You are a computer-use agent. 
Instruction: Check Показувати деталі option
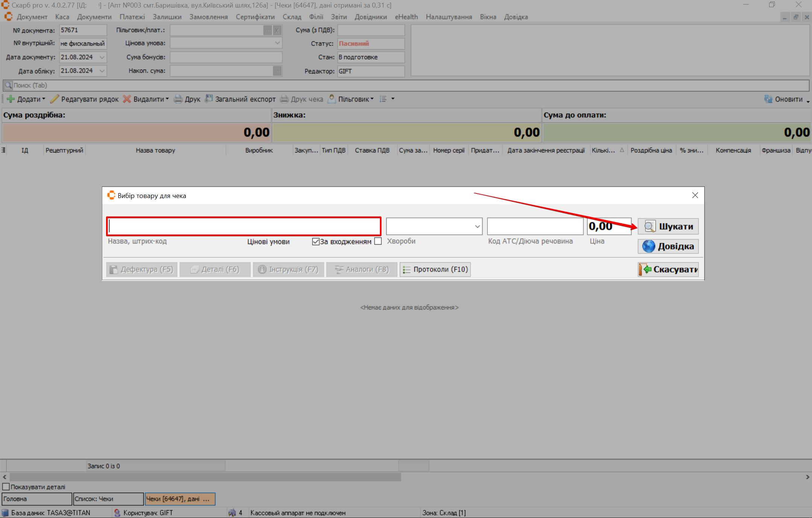[x=6, y=487]
